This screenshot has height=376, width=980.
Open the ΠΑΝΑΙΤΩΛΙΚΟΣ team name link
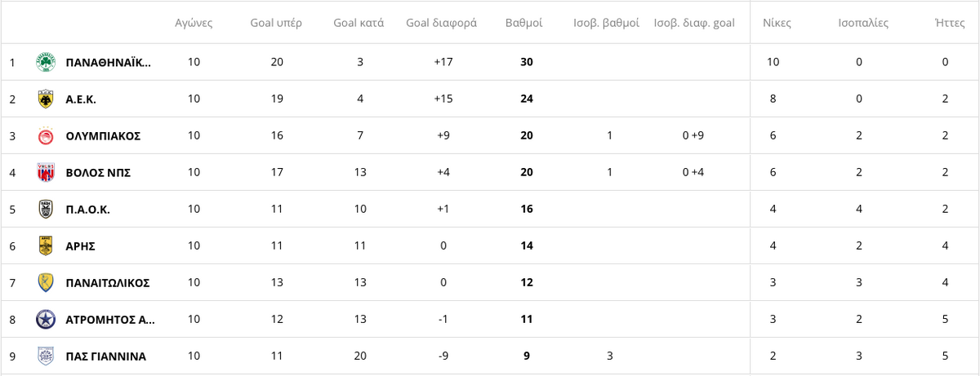point(107,282)
